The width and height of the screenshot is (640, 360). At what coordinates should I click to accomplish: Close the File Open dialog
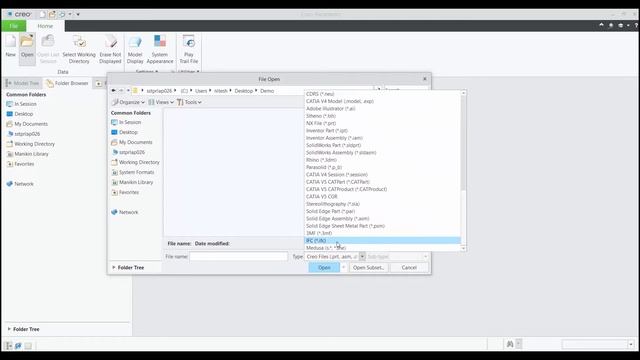click(x=424, y=79)
